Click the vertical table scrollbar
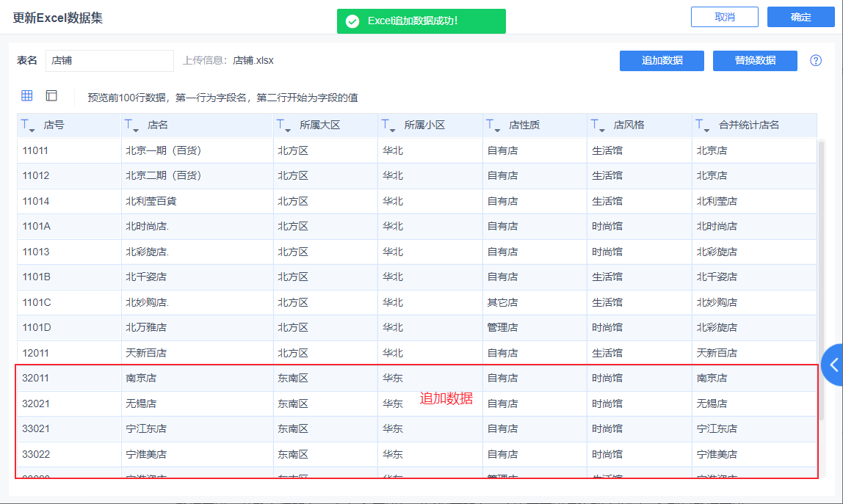Viewport: 843px width, 504px height. pyautogui.click(x=820, y=280)
